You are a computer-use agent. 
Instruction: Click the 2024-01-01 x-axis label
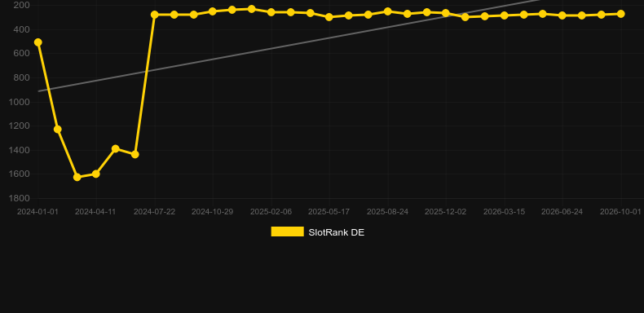pyautogui.click(x=37, y=212)
